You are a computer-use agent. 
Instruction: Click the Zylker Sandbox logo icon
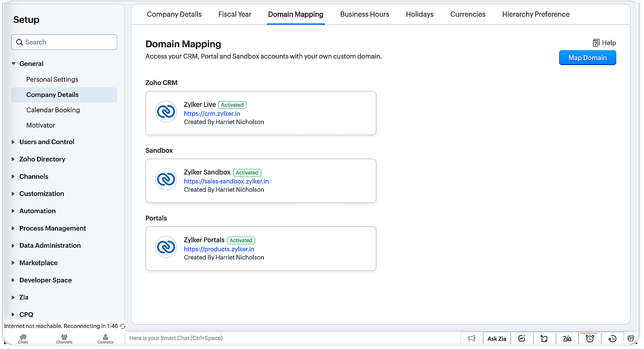(166, 179)
